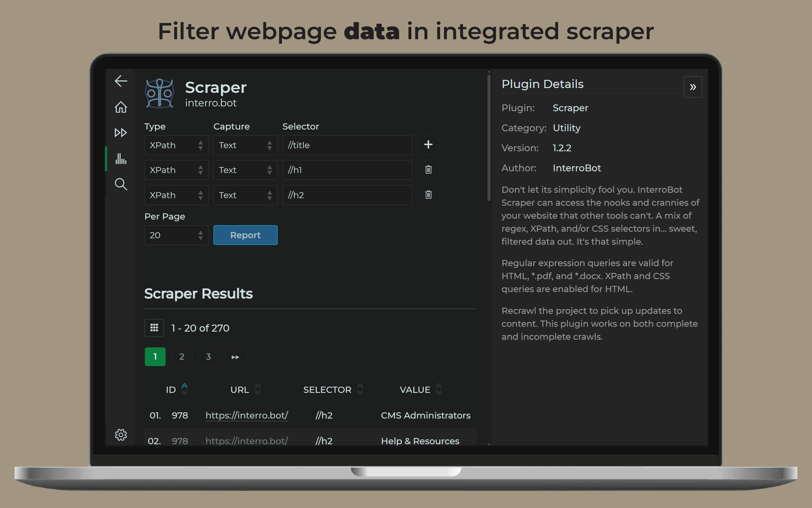
Task: Click version number 1.2.2
Action: click(x=562, y=148)
